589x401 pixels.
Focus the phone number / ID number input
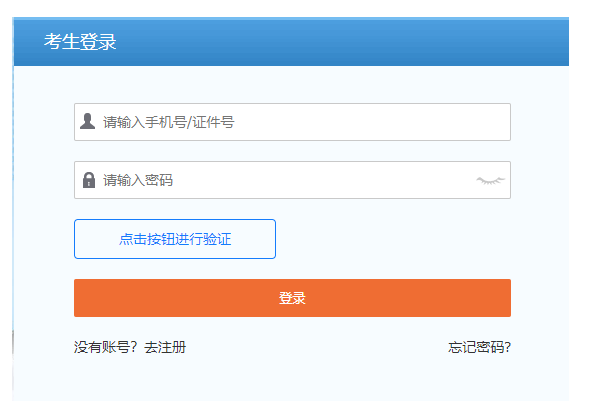pos(292,122)
